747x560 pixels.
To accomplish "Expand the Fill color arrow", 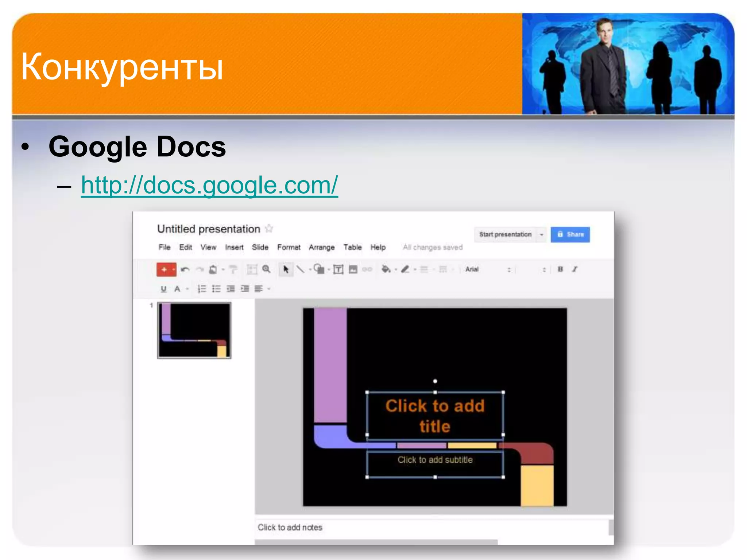I will pos(395,270).
